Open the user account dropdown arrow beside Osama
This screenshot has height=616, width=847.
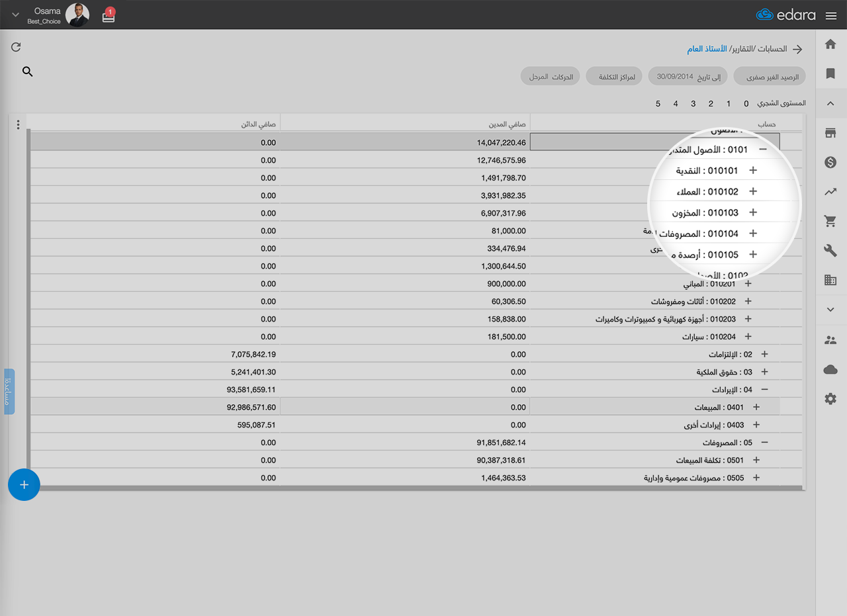(16, 15)
